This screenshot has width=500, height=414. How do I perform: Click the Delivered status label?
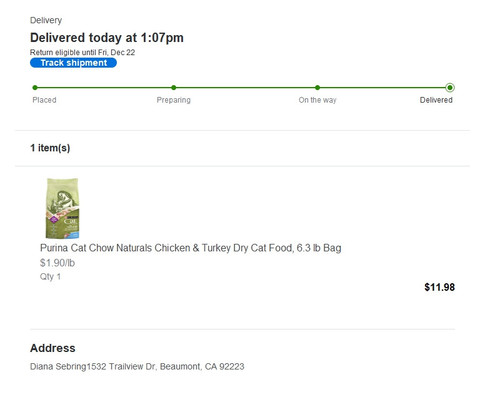coord(436,100)
